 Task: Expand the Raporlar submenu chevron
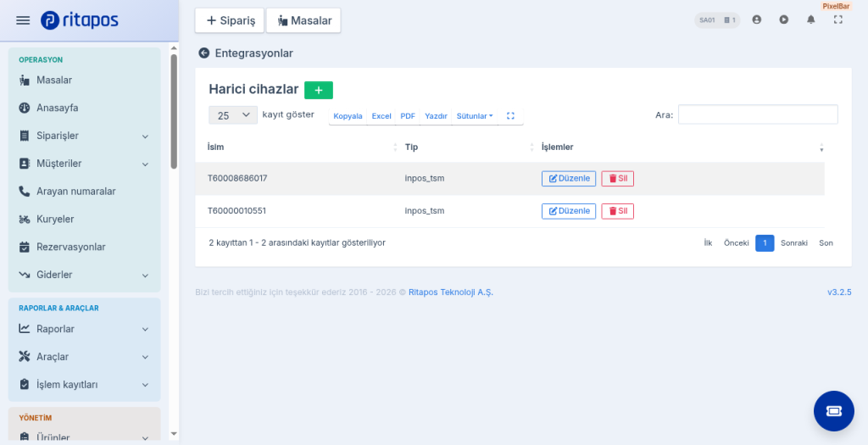click(145, 330)
